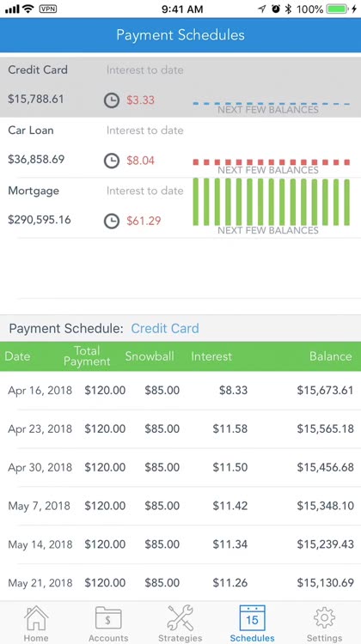
Task: Open the Strategies tools icon
Action: point(180,618)
